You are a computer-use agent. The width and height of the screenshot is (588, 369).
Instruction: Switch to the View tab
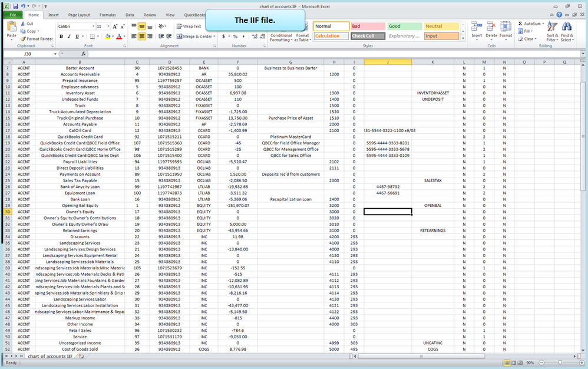(170, 15)
